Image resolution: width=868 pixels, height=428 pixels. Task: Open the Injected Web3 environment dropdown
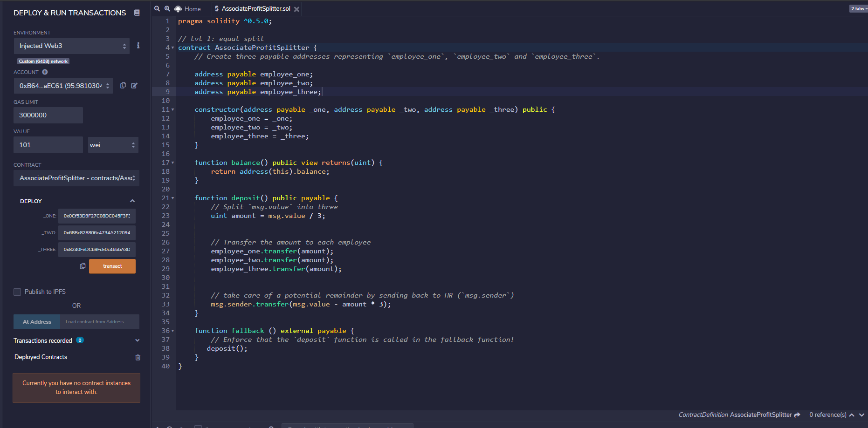tap(72, 46)
